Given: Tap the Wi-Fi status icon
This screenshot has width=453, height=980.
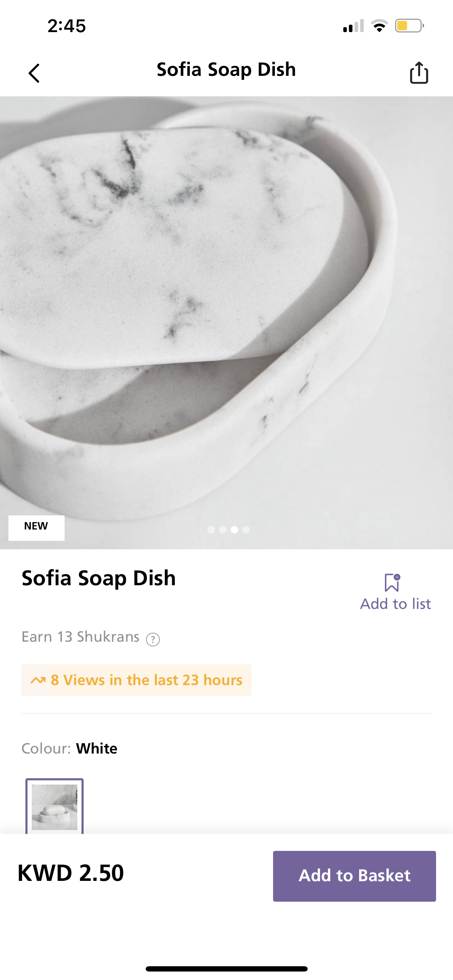Looking at the screenshot, I should [x=379, y=26].
